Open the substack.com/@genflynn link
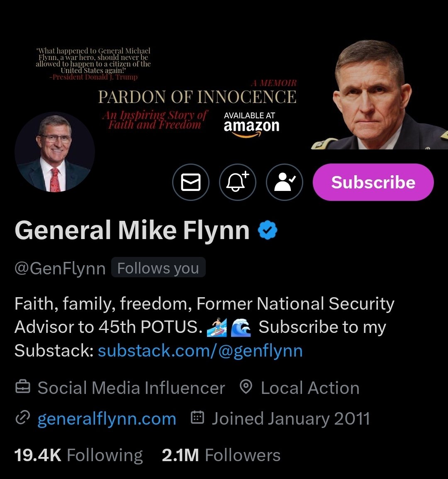This screenshot has width=448, height=479. point(200,351)
